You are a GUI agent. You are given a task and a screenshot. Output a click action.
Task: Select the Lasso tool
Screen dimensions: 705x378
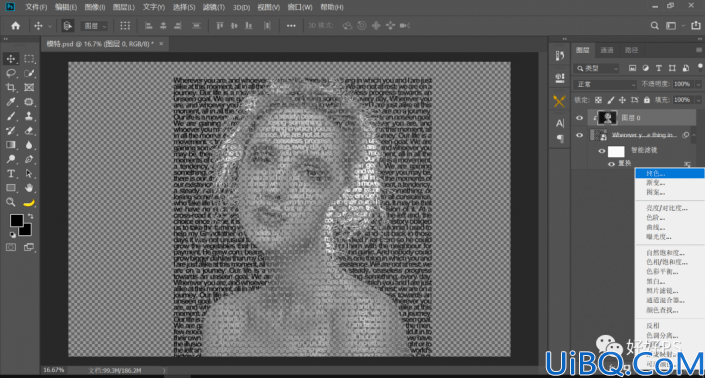(11, 73)
